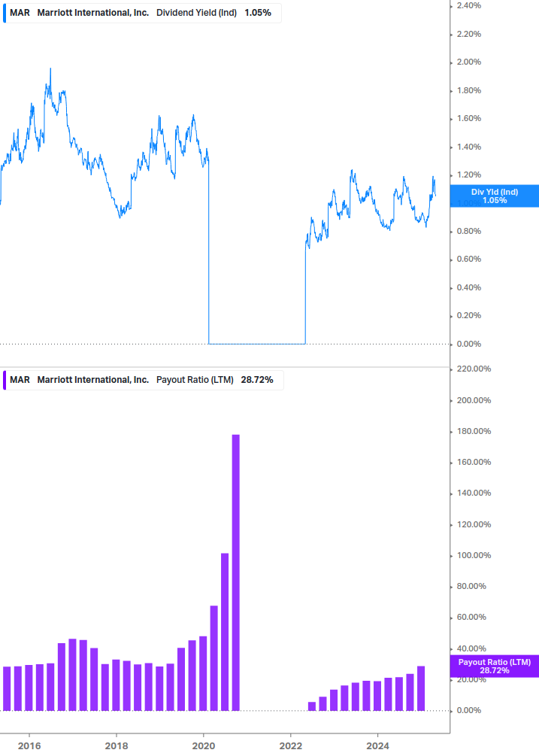Click the first payout ratio bar after 2022

click(312, 706)
